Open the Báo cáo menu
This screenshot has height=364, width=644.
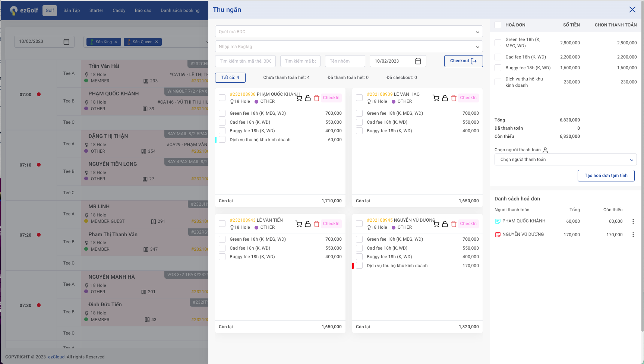tap(143, 10)
